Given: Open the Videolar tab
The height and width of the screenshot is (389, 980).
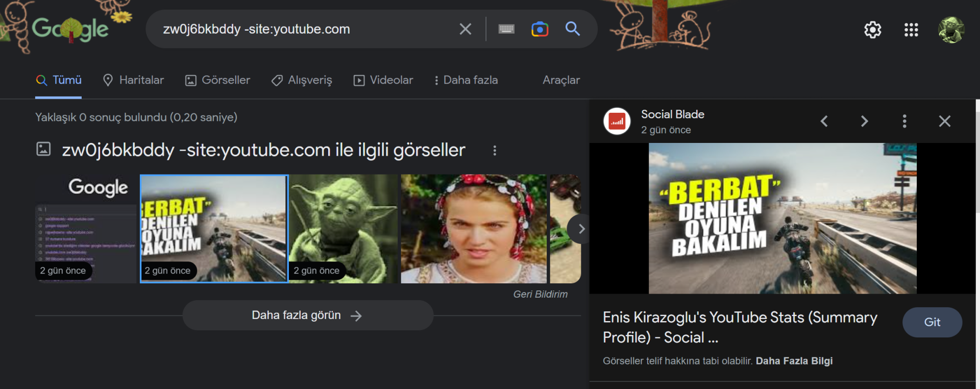Looking at the screenshot, I should click(383, 80).
